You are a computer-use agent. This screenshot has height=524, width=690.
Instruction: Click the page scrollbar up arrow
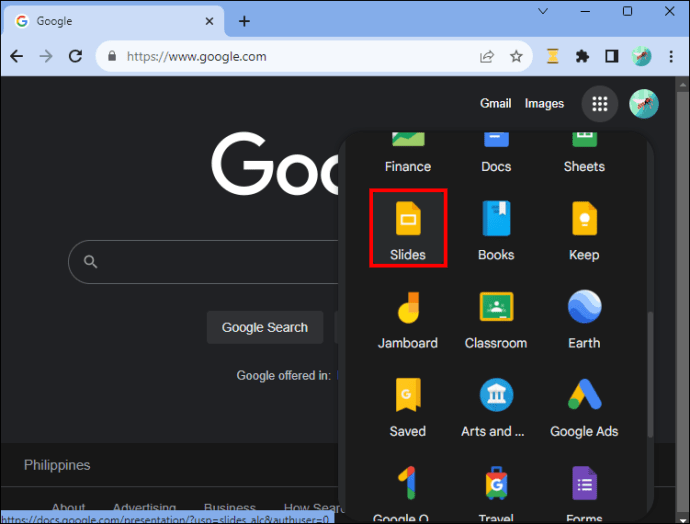(x=683, y=84)
